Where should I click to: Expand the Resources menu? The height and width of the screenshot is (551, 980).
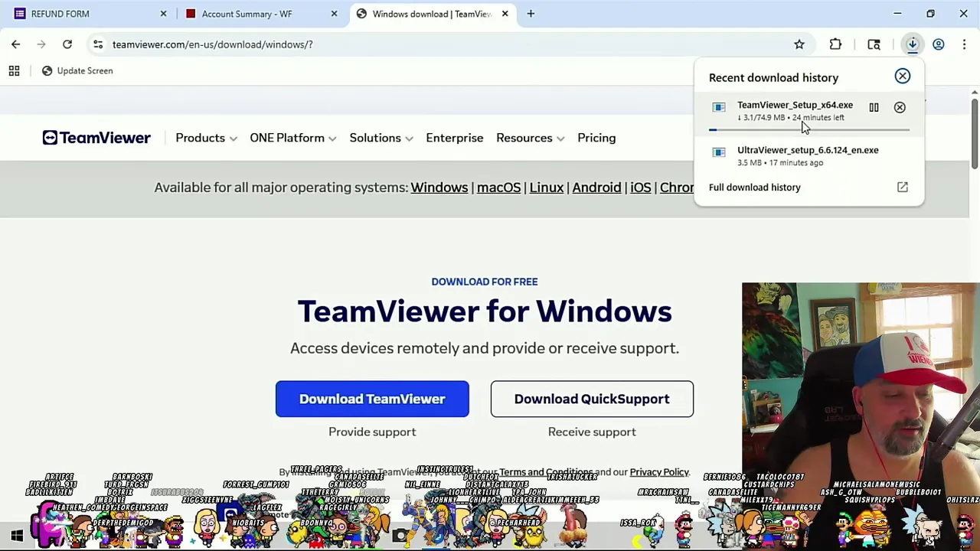coord(530,138)
